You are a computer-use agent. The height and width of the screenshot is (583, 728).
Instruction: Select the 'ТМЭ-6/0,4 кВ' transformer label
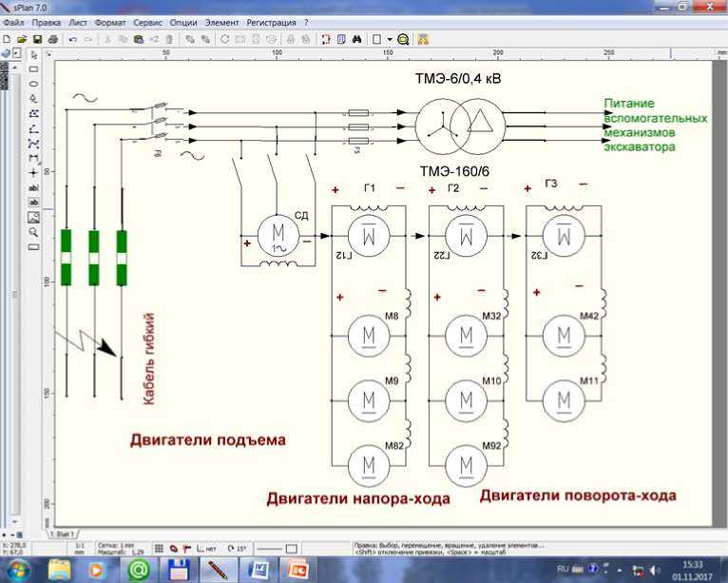coord(458,79)
